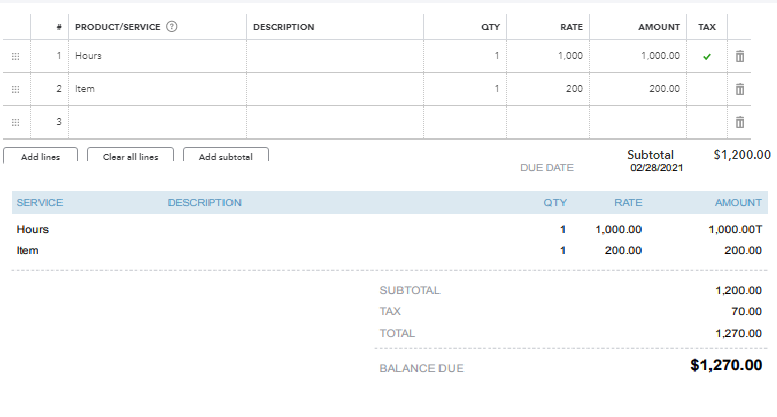
Task: Click trash icon on empty row 3
Action: click(740, 122)
